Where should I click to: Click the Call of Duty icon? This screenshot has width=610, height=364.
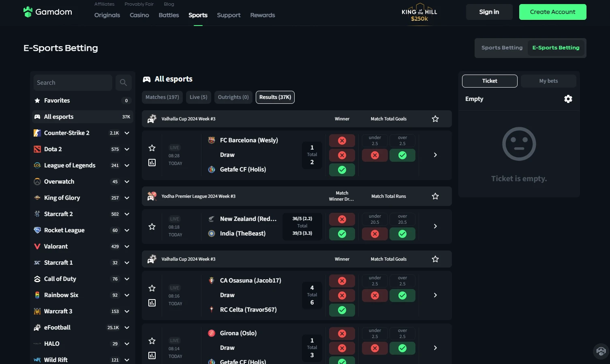tap(37, 279)
